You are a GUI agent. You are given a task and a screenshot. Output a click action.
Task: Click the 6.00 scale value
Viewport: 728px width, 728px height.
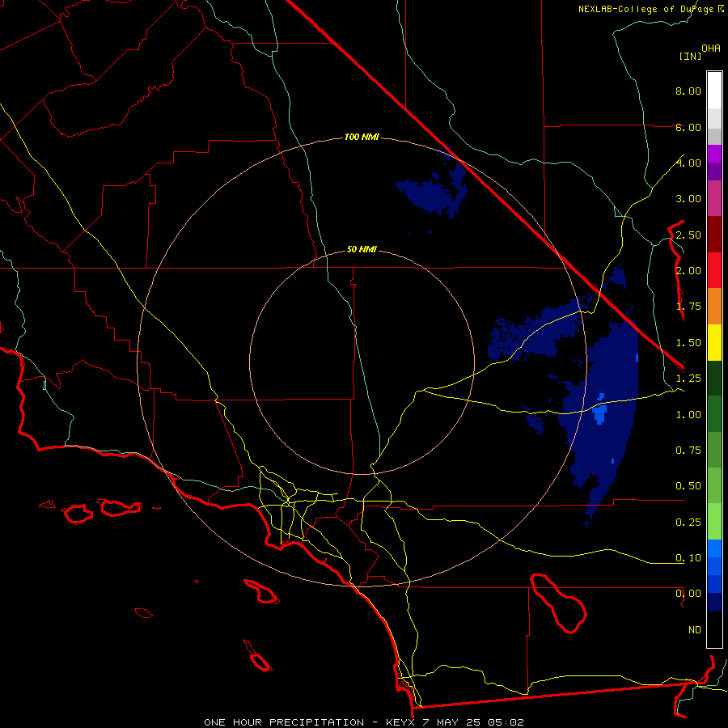pyautogui.click(x=688, y=127)
